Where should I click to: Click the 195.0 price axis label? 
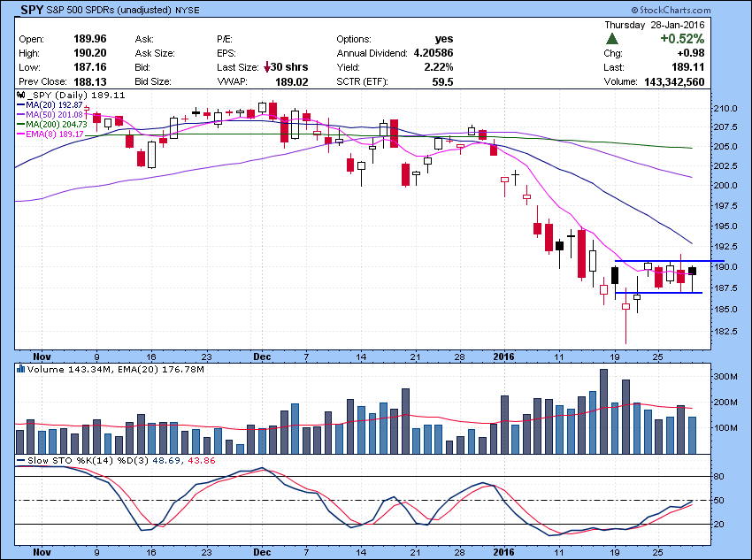click(x=727, y=226)
